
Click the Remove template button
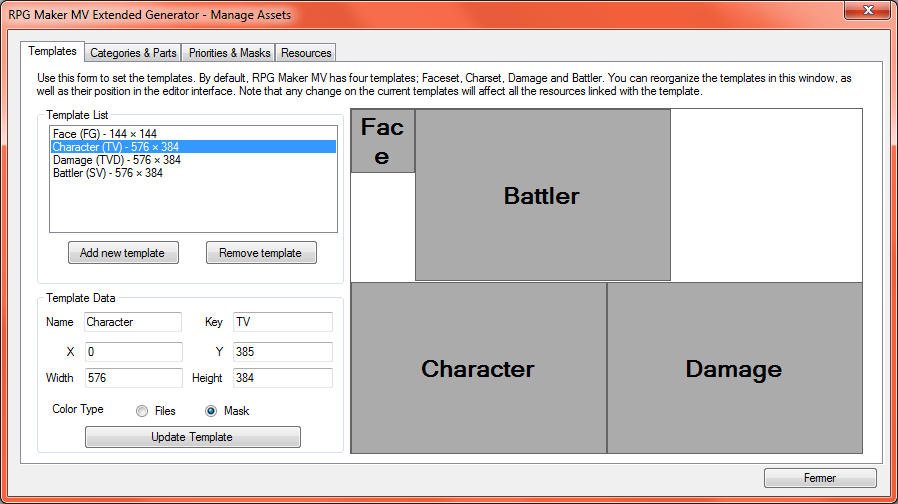click(x=261, y=253)
